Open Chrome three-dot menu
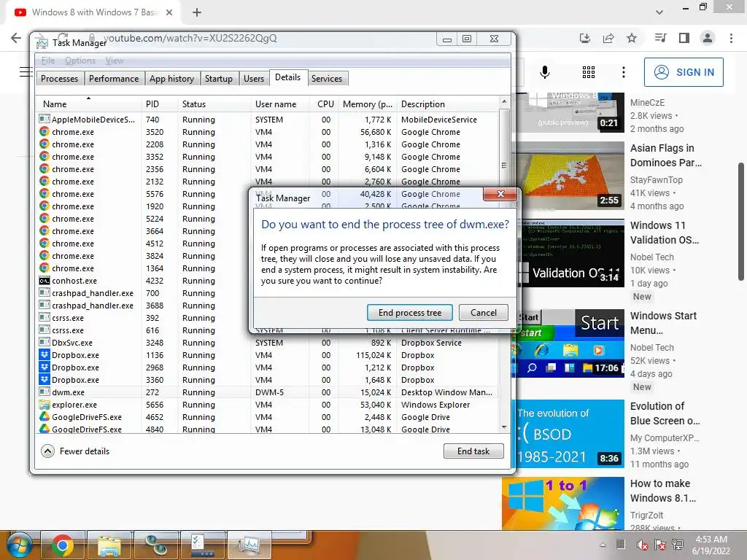This screenshot has height=560, width=747. [731, 38]
